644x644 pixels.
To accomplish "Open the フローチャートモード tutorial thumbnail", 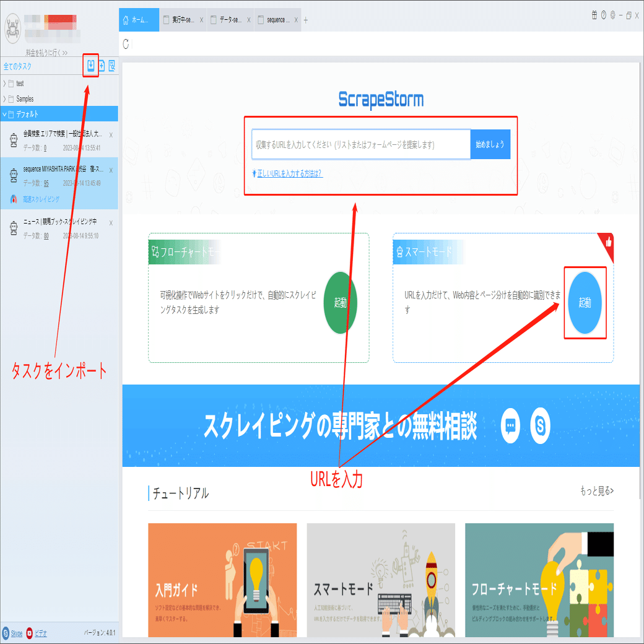I will (539, 580).
